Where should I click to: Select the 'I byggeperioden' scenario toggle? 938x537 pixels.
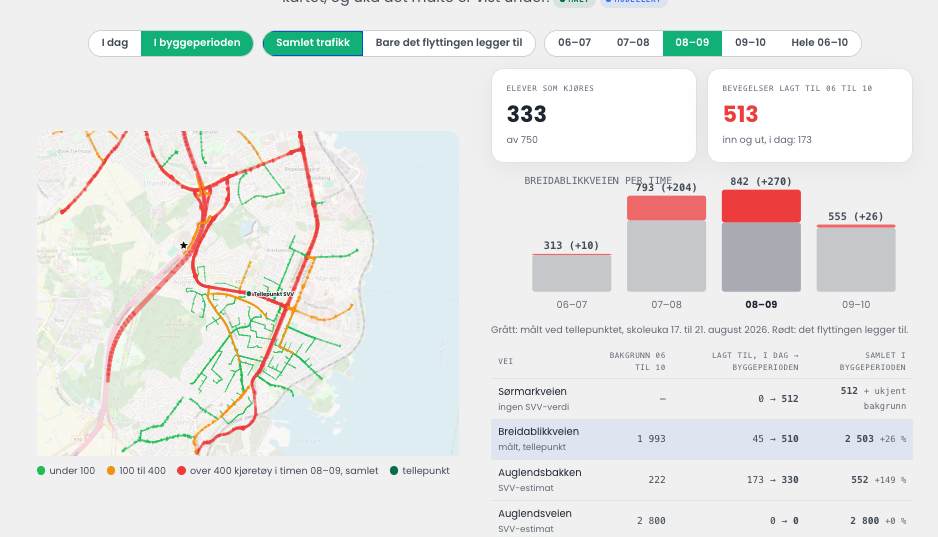(197, 43)
